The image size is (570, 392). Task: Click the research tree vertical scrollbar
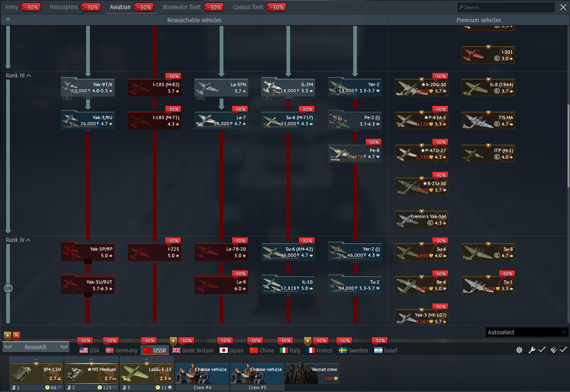point(568,145)
